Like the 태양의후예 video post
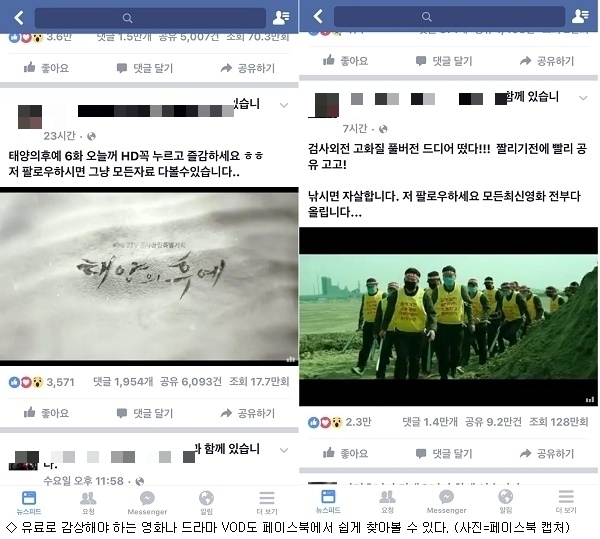This screenshot has width=600, height=539. coord(46,413)
